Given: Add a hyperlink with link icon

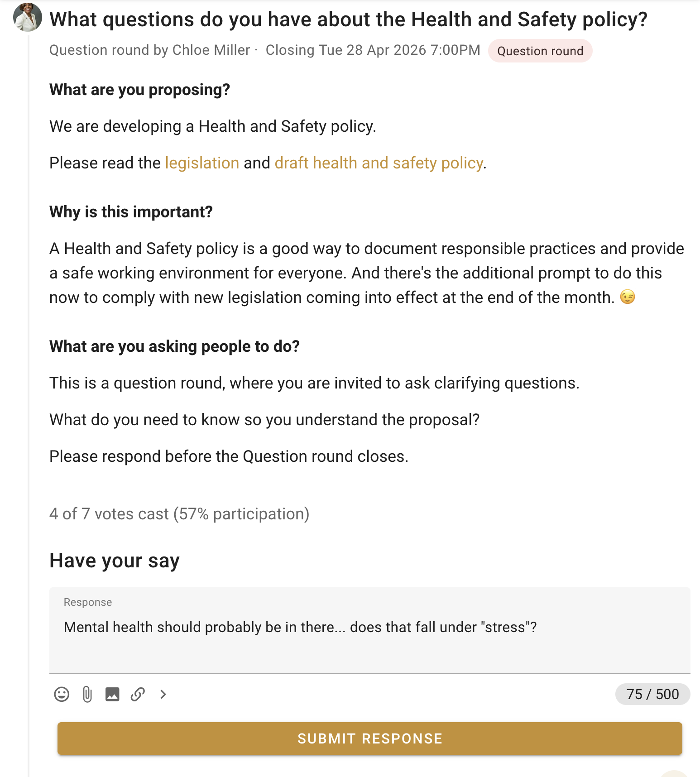Looking at the screenshot, I should pos(138,694).
